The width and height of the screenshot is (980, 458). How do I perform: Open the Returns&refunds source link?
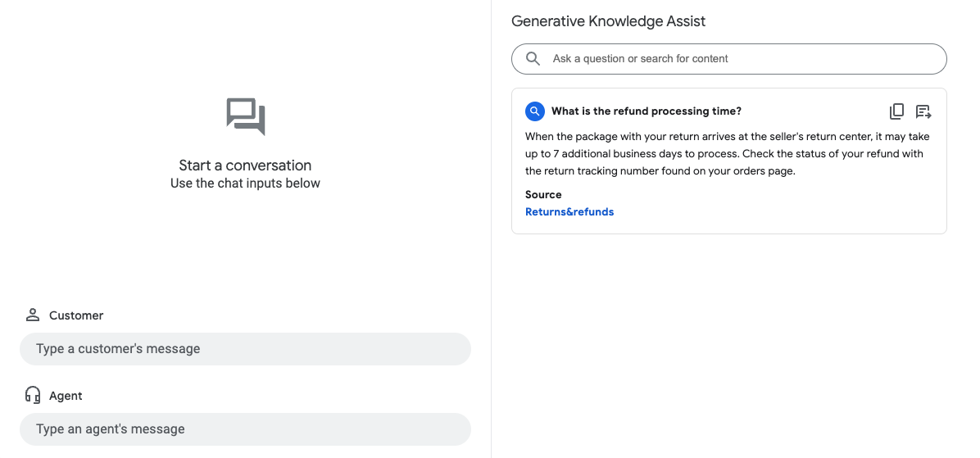(x=569, y=212)
